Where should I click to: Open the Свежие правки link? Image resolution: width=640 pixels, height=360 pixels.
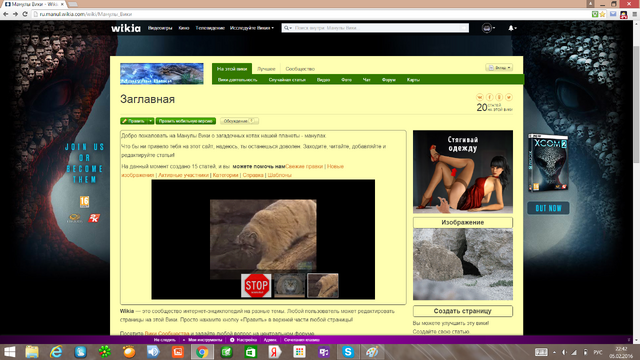pyautogui.click(x=304, y=167)
